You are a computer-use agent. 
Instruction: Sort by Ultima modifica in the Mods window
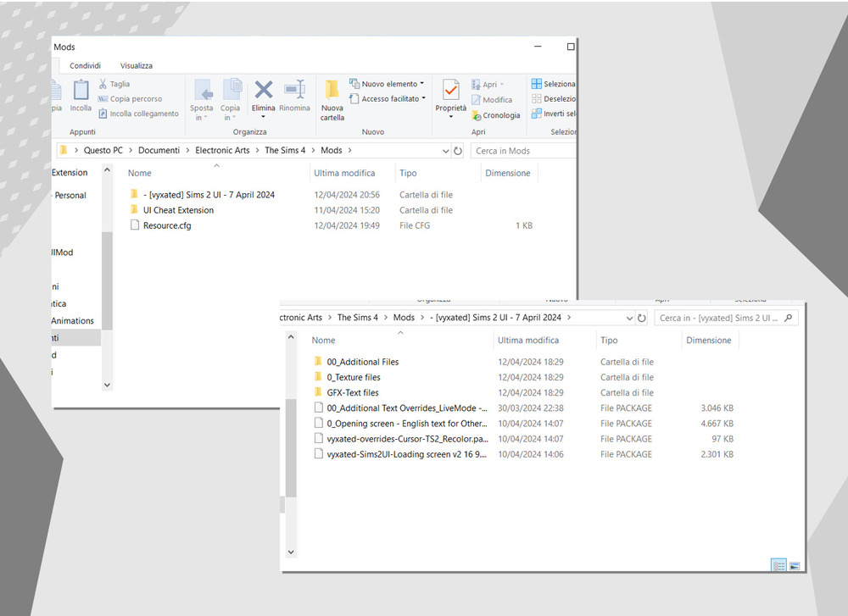tap(344, 173)
